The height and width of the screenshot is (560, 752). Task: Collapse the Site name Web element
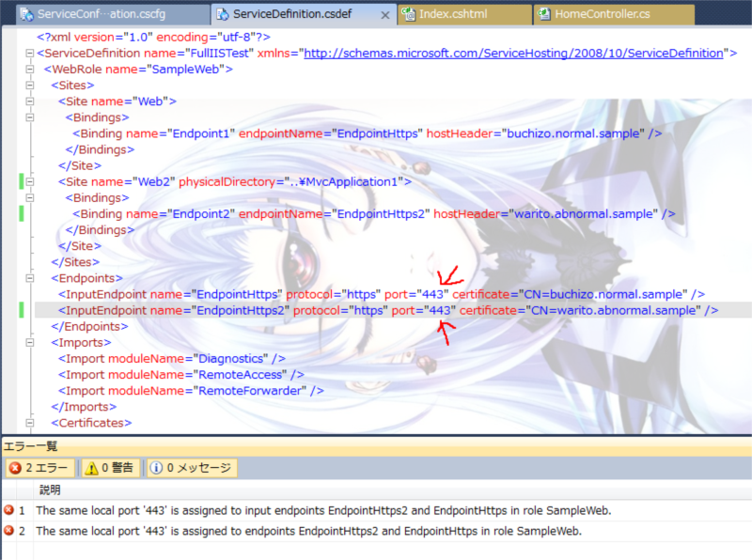30,101
